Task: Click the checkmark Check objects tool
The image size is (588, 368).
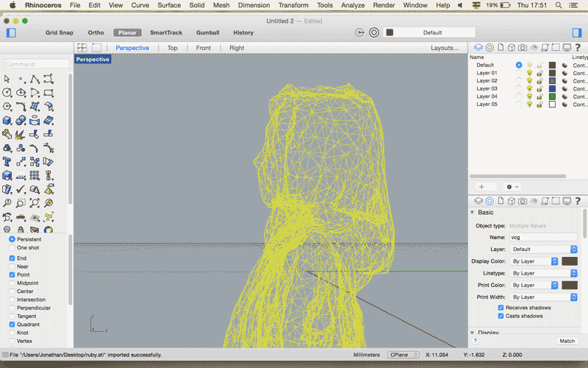Action: 21,189
